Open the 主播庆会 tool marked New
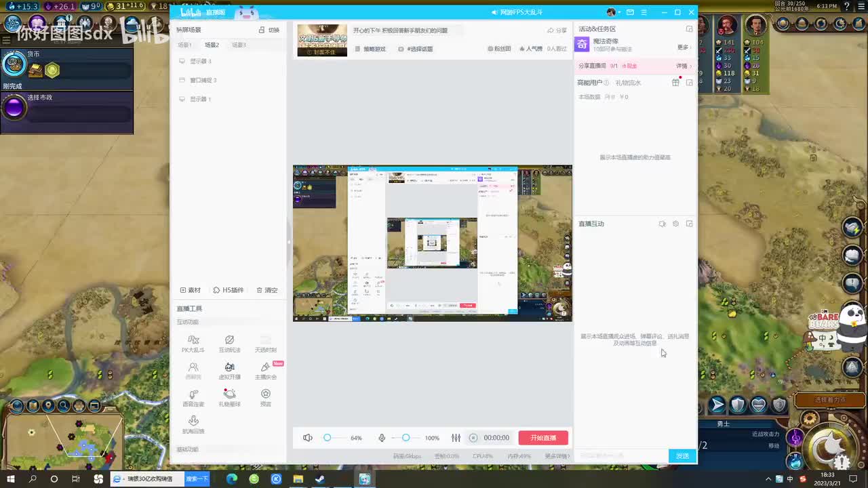868x488 pixels. point(266,371)
